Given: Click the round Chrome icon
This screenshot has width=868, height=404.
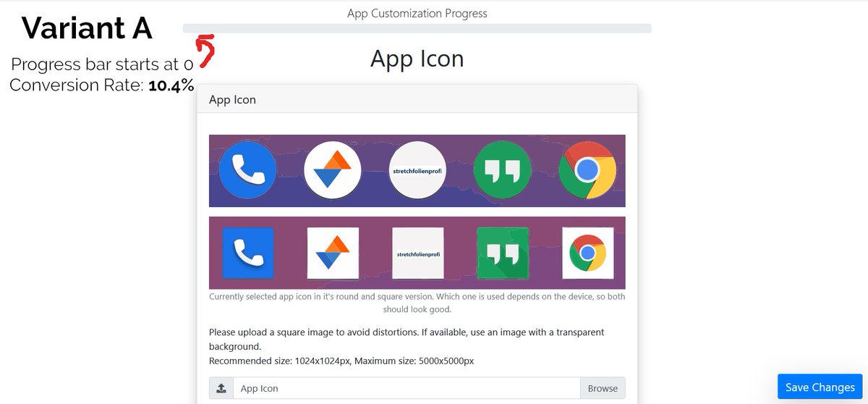Looking at the screenshot, I should coord(587,171).
